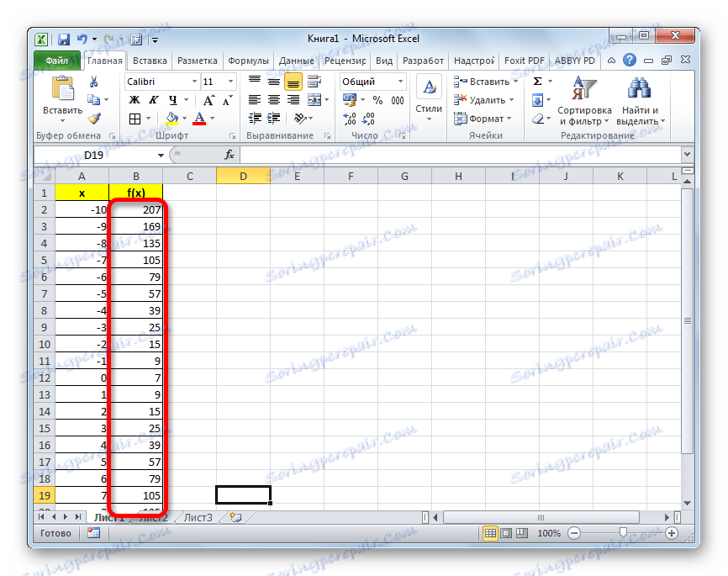The width and height of the screenshot is (728, 576).
Task: Click the vertical scrollbar thumb
Action: click(x=687, y=320)
